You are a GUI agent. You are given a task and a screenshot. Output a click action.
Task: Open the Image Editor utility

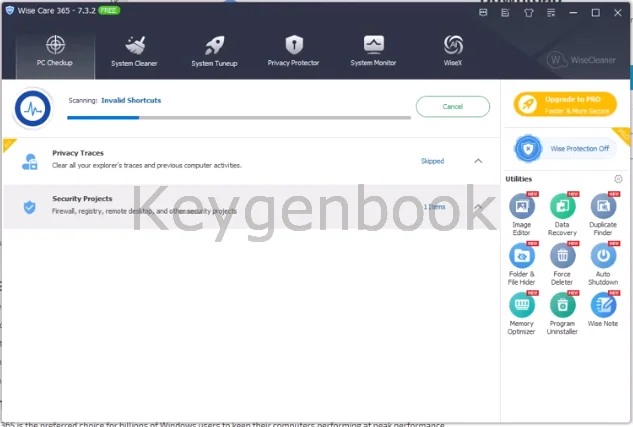tap(522, 209)
